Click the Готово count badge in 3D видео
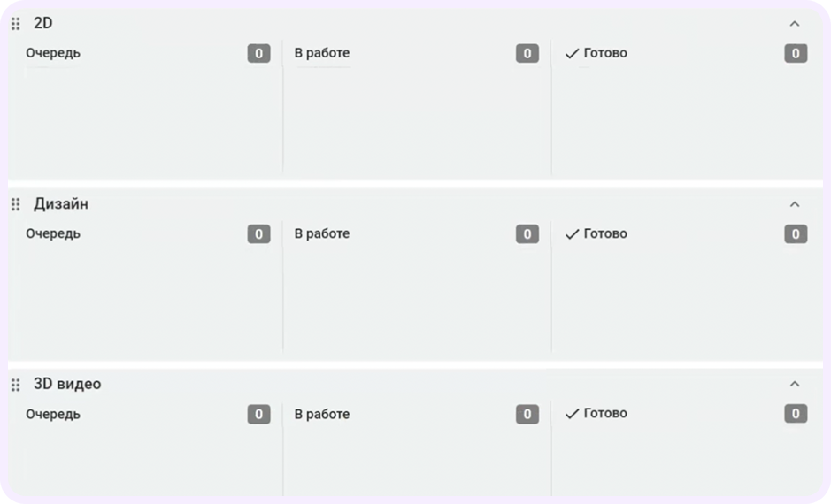 (x=796, y=414)
